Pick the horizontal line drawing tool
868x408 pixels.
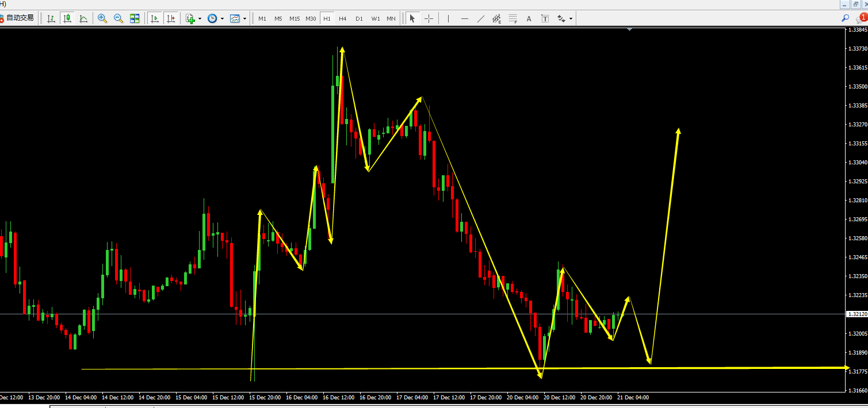(x=464, y=18)
